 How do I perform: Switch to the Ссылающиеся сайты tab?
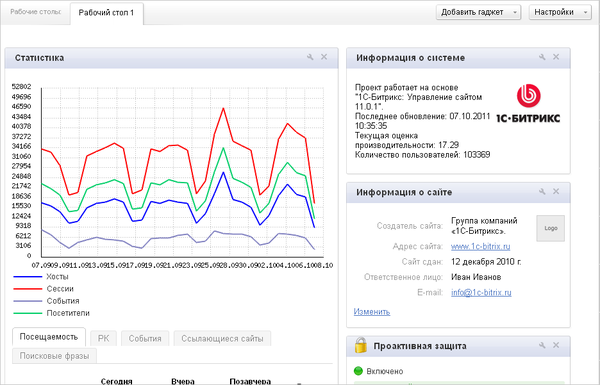[x=222, y=338]
